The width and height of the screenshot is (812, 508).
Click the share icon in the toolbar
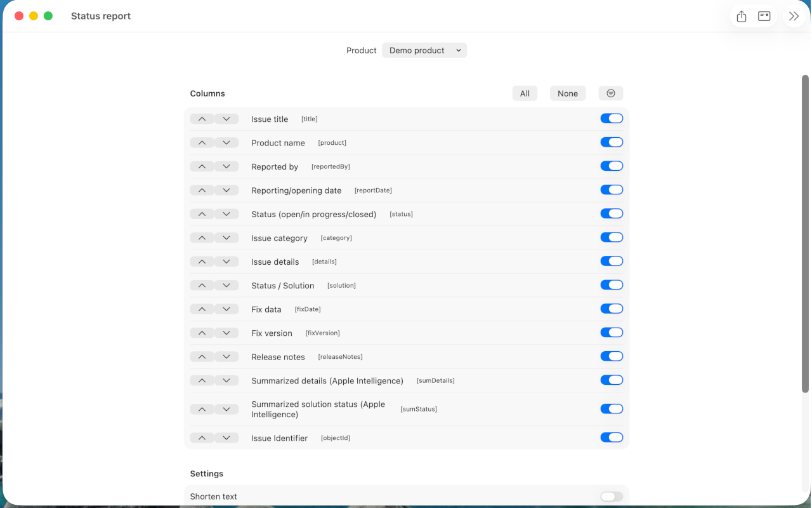pos(742,17)
